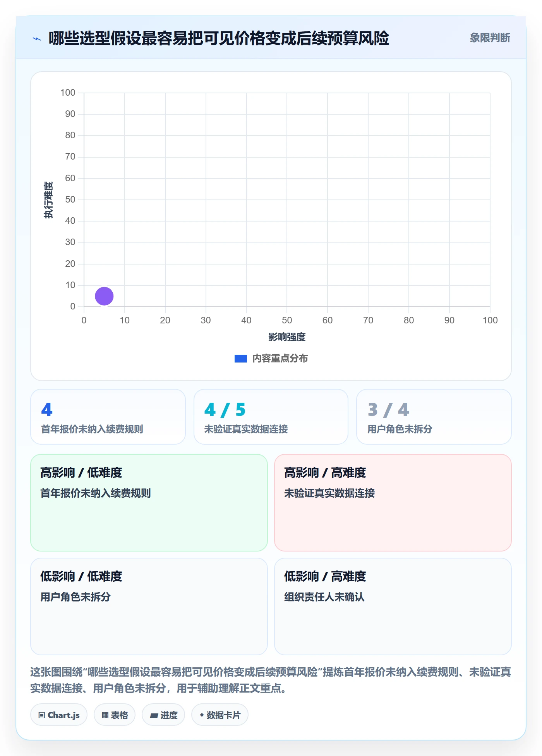Click the 50 tick label on the x-axis

point(287,320)
